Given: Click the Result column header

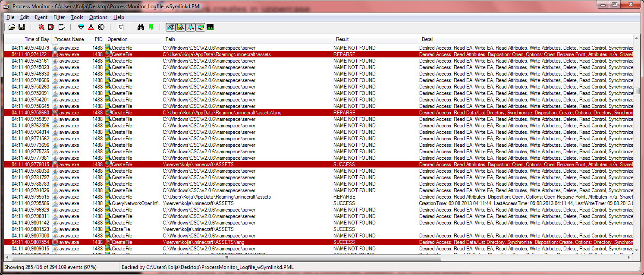Looking at the screenshot, I should point(376,39).
